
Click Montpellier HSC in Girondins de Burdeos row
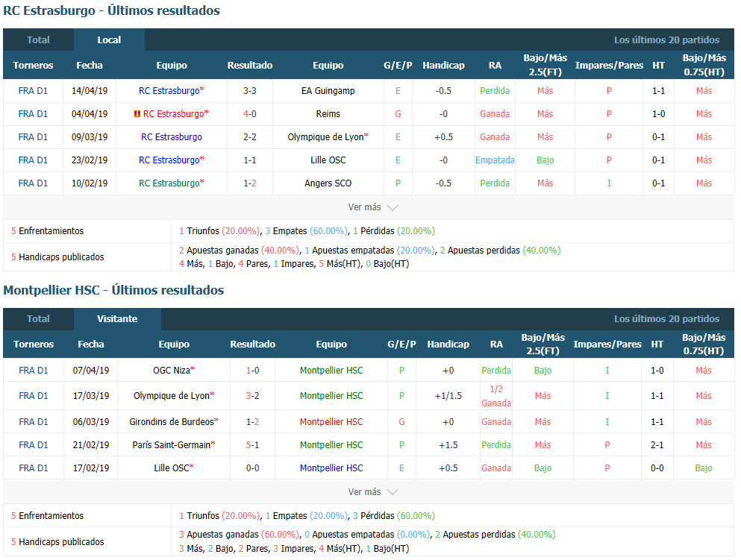331,421
